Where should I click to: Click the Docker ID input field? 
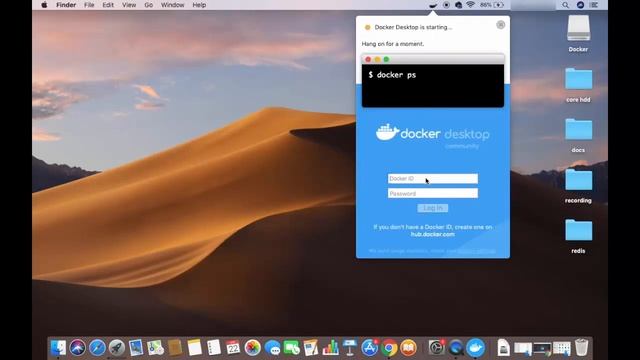coord(433,178)
